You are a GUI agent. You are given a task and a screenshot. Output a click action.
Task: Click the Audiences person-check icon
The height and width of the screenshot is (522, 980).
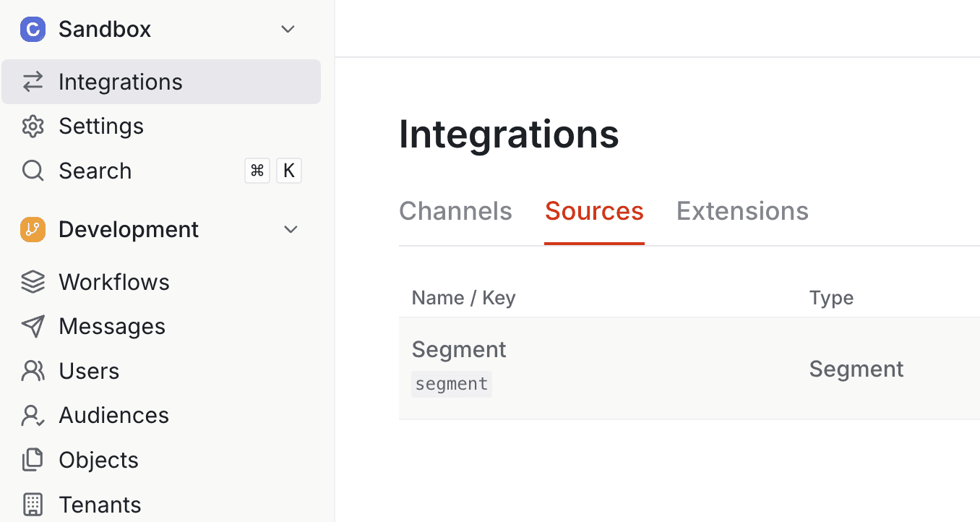33,416
